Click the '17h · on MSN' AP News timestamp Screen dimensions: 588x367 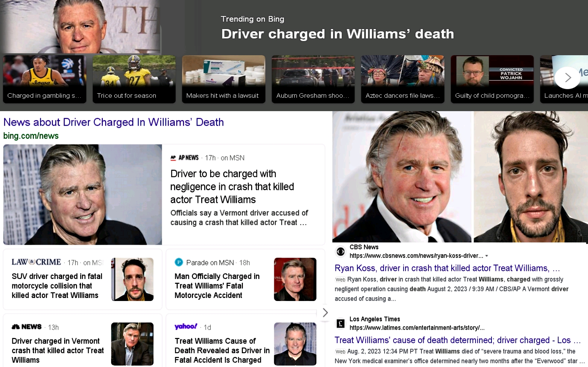[225, 158]
